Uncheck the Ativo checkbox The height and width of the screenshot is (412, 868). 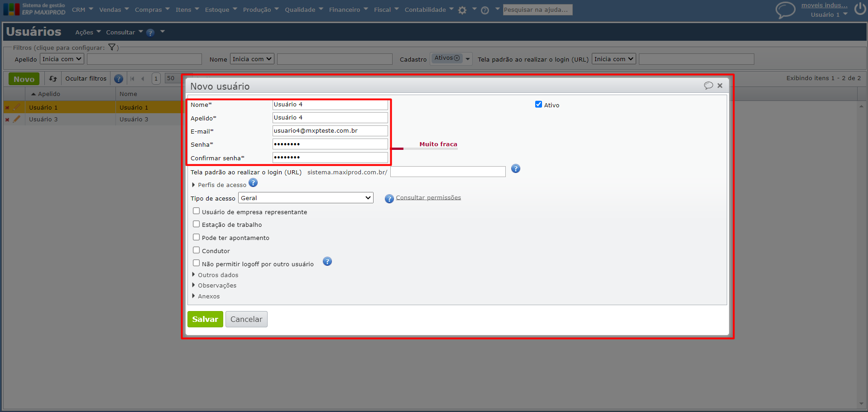tap(538, 105)
